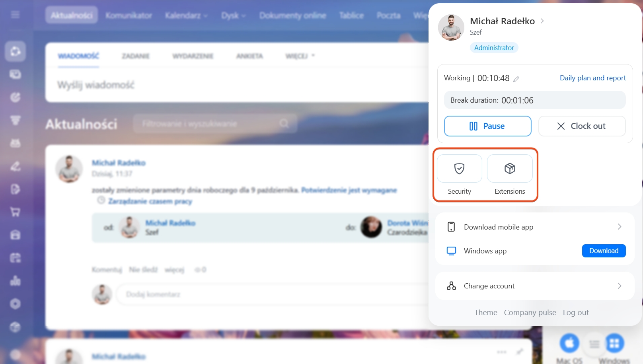Screen dimensions: 643x364
Task: Open Kalendarz in the top menu
Action: click(186, 16)
